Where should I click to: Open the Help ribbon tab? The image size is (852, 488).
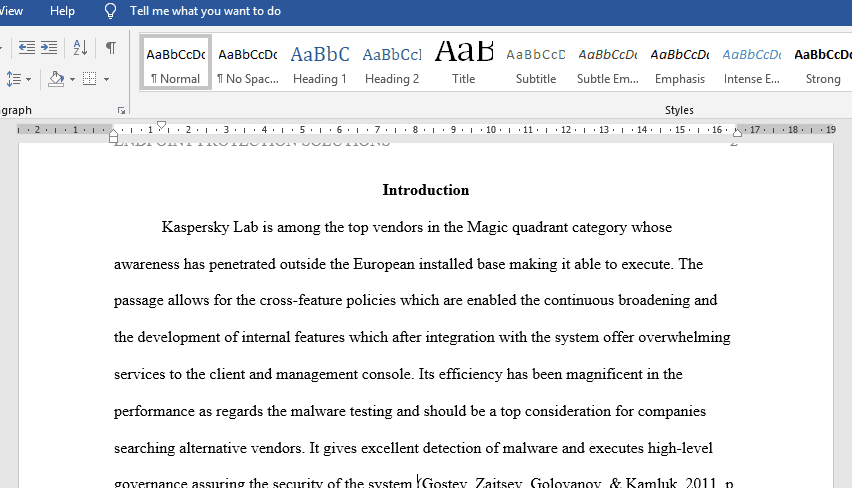[x=62, y=11]
